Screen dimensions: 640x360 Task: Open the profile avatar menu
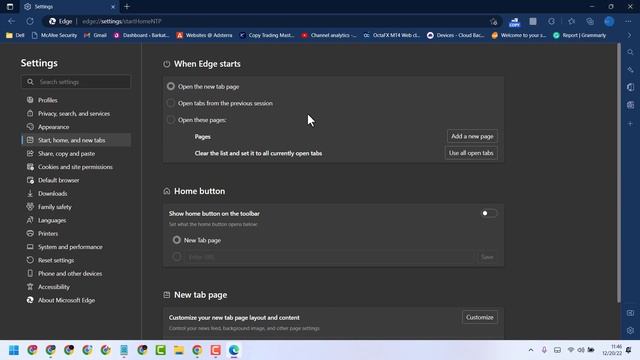click(609, 21)
